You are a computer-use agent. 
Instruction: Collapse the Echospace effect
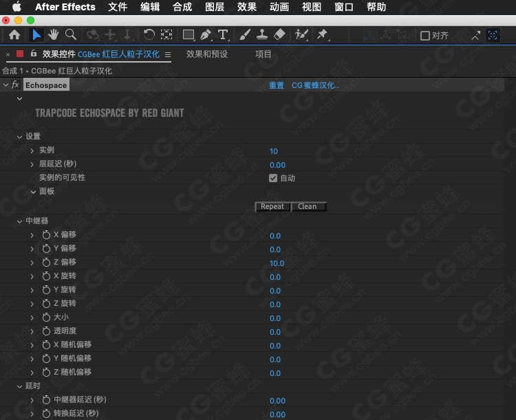6,85
